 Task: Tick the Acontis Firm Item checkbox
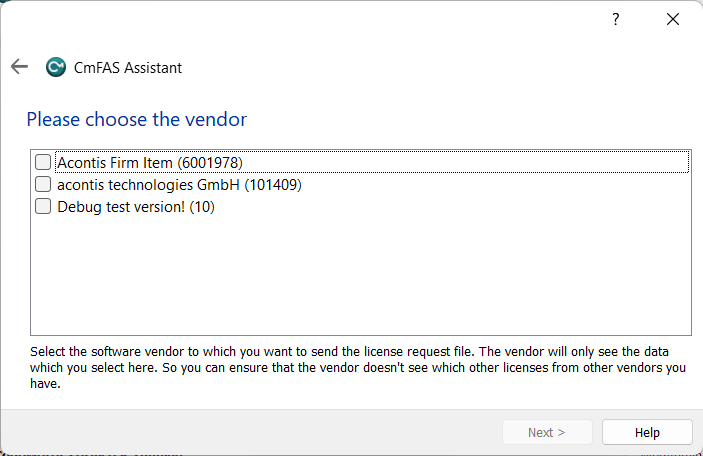43,162
